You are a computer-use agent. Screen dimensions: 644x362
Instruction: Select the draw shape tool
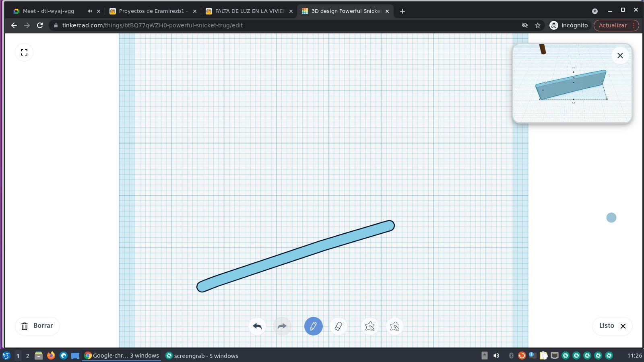pyautogui.click(x=370, y=326)
